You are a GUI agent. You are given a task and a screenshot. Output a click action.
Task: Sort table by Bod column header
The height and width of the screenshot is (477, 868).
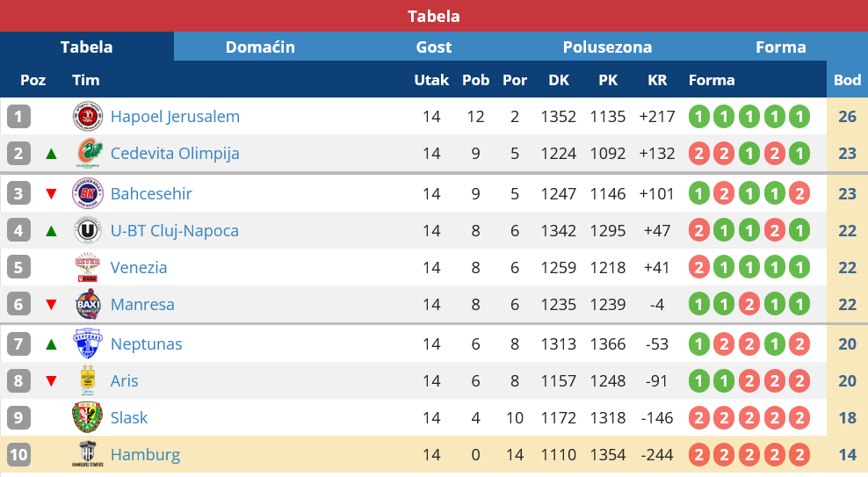pyautogui.click(x=847, y=80)
